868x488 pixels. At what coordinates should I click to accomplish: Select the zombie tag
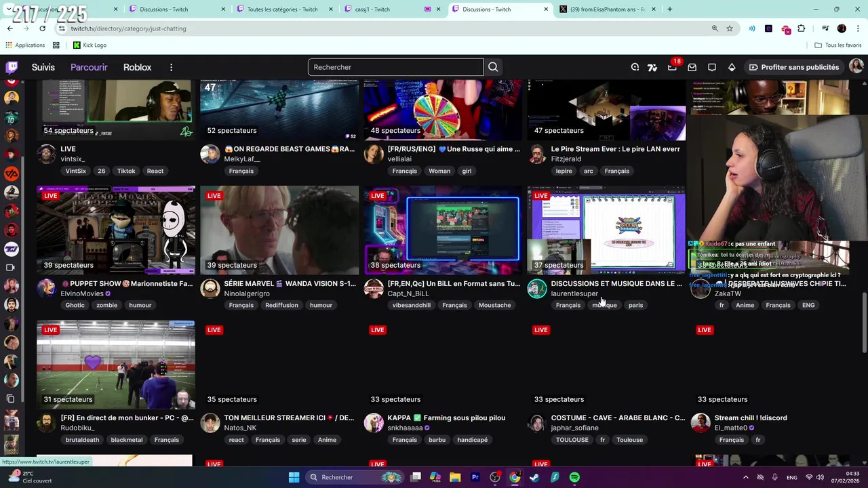click(x=106, y=305)
